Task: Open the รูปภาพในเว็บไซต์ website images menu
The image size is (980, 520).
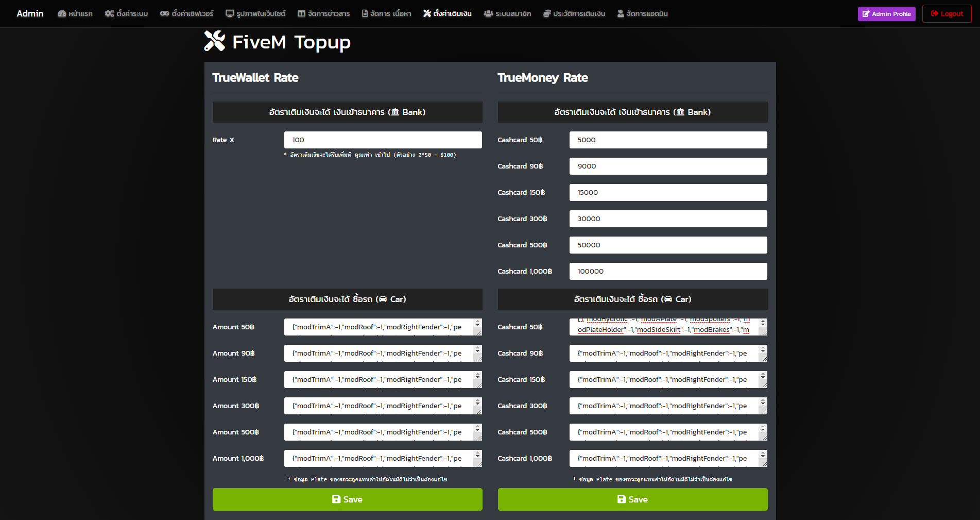Action: tap(255, 13)
